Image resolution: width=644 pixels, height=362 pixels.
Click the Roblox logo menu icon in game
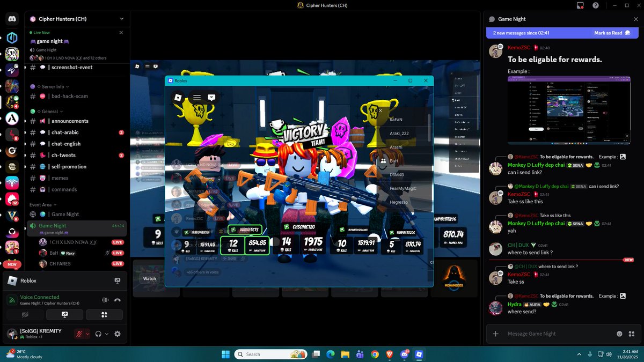pyautogui.click(x=178, y=98)
